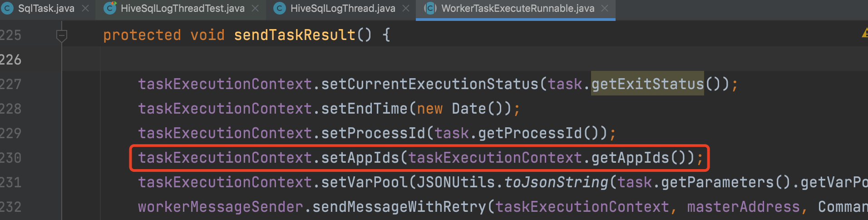Click masterAddress on line 232
Screen dimensions: 868x220
(x=743, y=207)
